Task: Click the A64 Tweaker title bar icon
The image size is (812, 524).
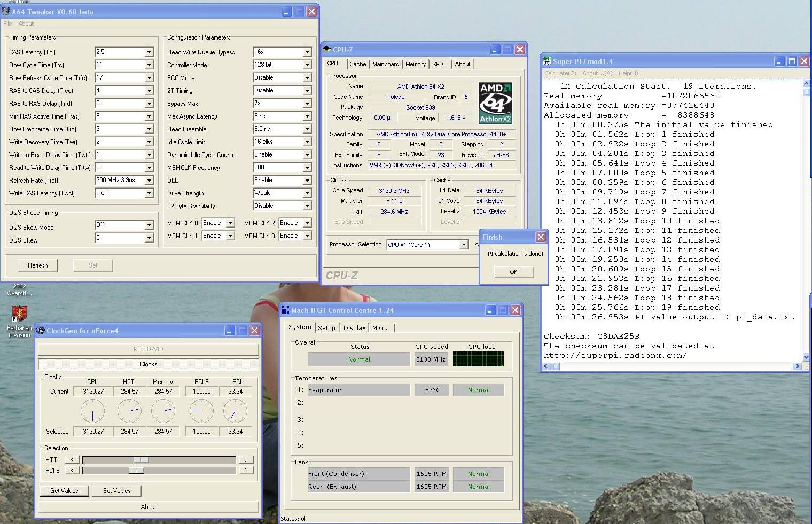Action: click(x=6, y=11)
